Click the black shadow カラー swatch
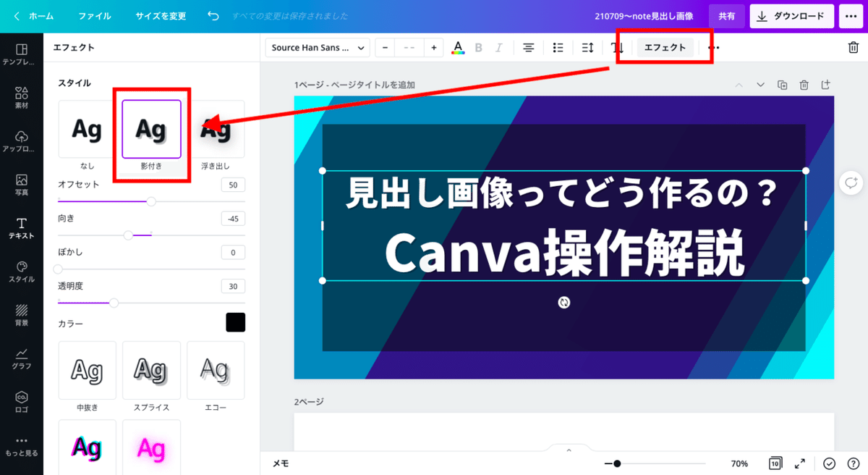Viewport: 868px width, 475px height. 235,322
